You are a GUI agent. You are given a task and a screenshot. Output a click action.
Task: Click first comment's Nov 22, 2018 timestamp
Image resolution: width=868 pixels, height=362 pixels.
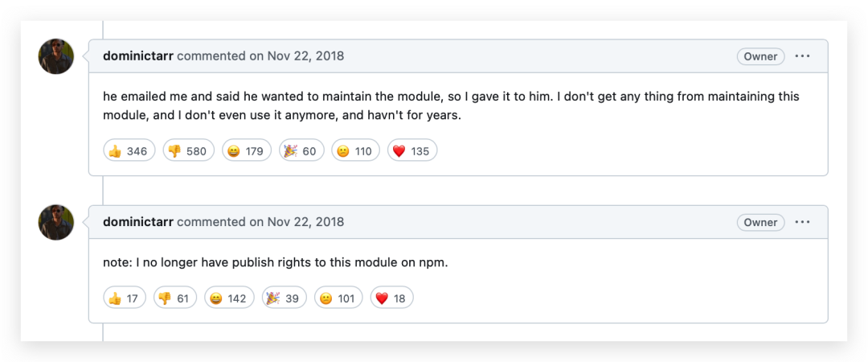coord(305,56)
